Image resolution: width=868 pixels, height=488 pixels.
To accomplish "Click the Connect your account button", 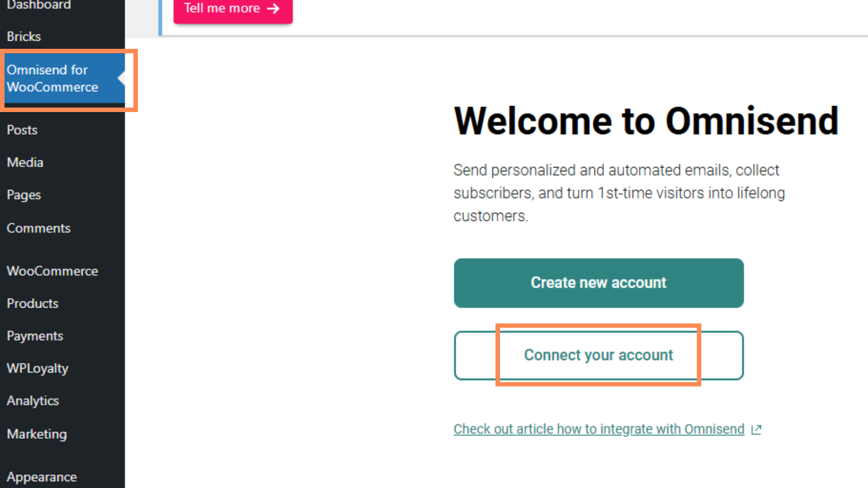I will click(599, 355).
